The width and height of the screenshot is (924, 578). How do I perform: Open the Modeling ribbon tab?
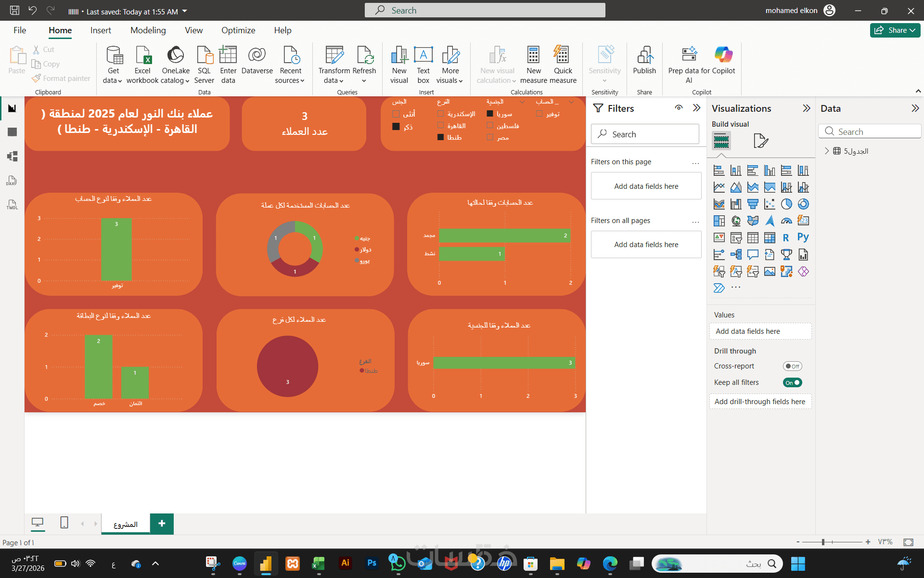point(148,30)
